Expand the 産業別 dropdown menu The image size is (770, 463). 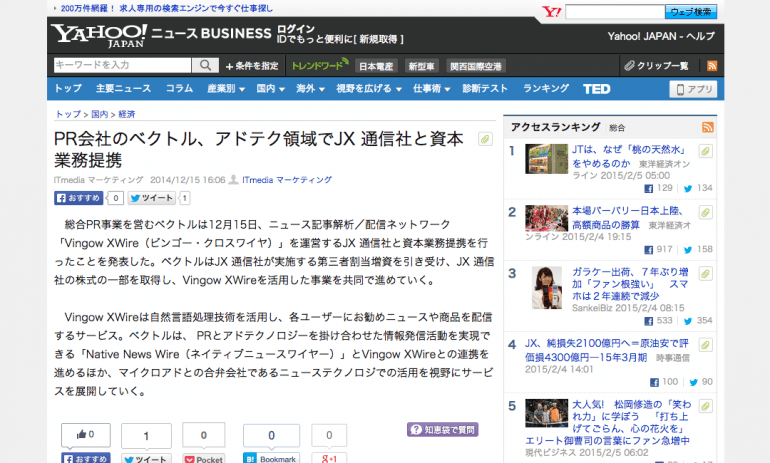pyautogui.click(x=226, y=89)
